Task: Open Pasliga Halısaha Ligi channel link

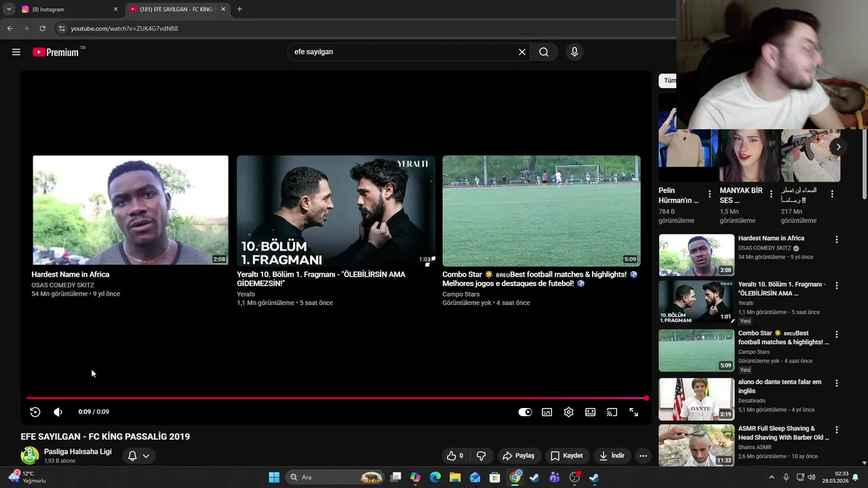Action: point(78,451)
